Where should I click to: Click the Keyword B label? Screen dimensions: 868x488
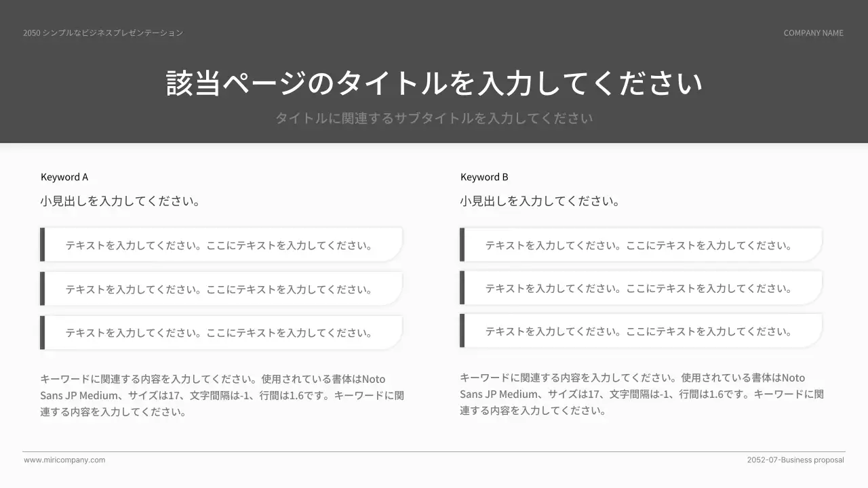(x=484, y=177)
